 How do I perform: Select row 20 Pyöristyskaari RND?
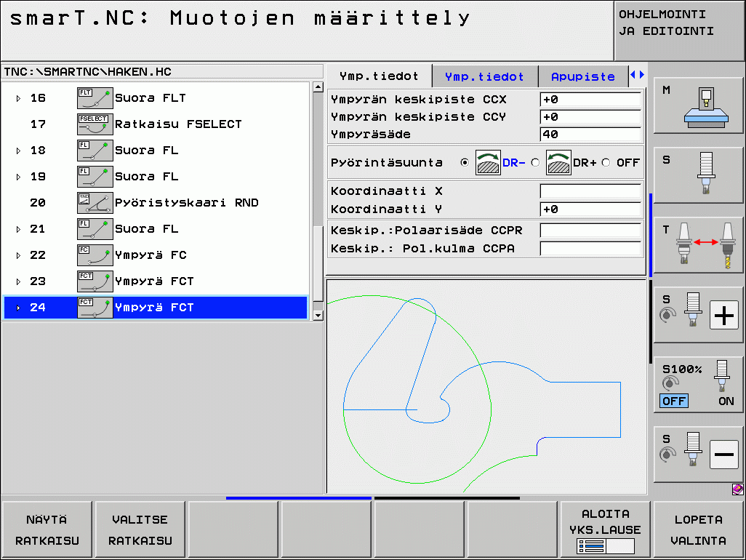[x=156, y=203]
